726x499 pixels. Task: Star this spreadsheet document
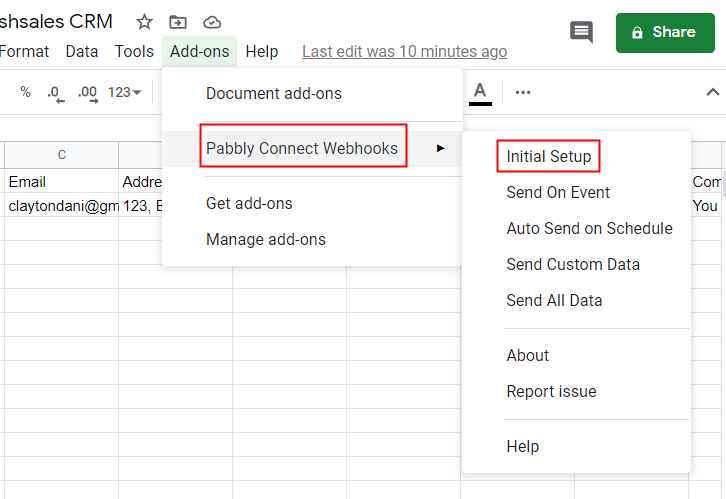point(145,22)
